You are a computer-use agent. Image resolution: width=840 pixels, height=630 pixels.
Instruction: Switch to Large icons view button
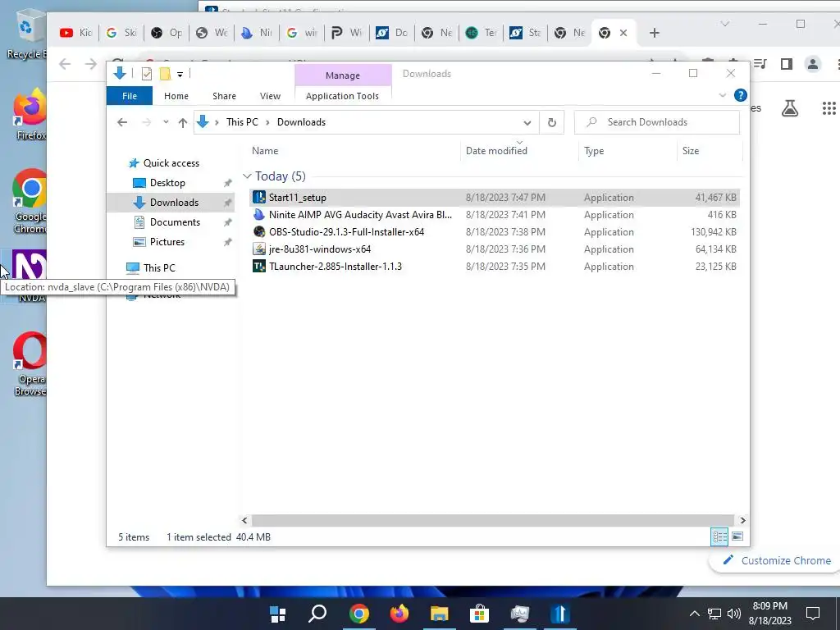click(737, 536)
